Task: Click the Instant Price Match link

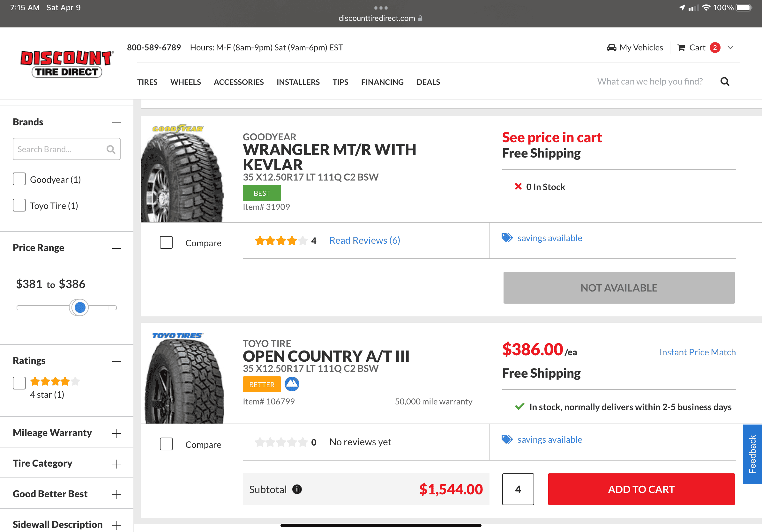Action: [x=697, y=352]
